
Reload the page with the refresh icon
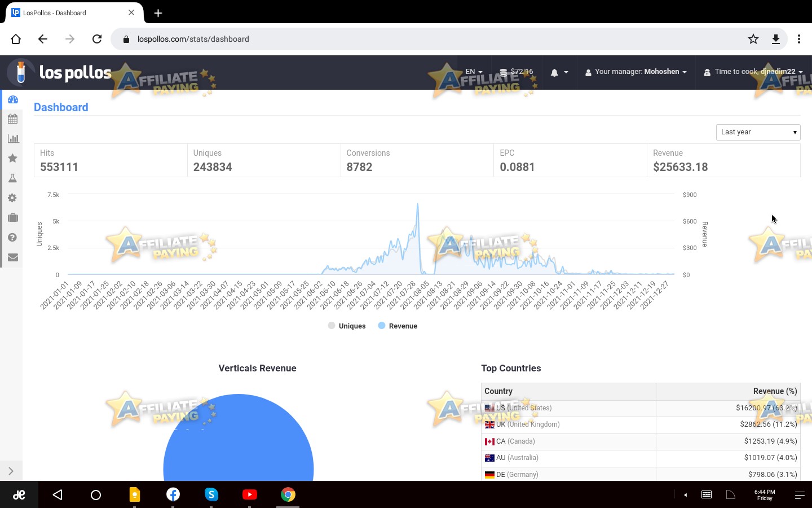pos(97,39)
